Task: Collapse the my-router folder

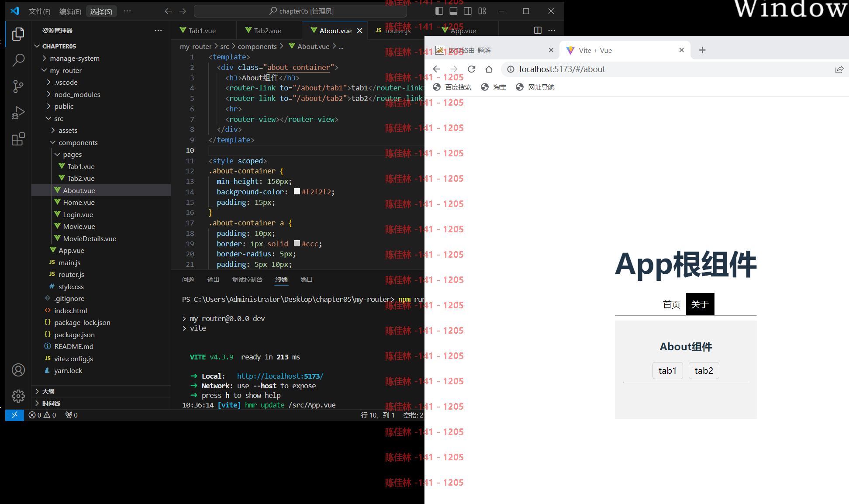Action: point(44,70)
